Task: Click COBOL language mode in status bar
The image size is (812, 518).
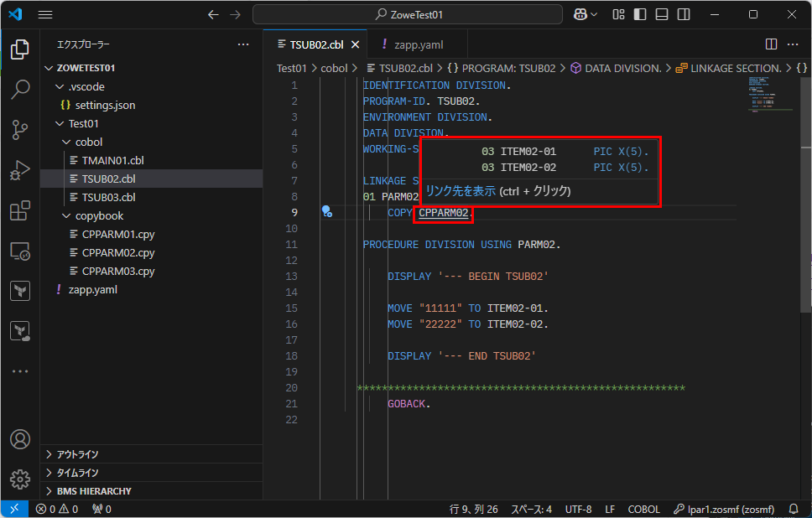Action: tap(643, 509)
